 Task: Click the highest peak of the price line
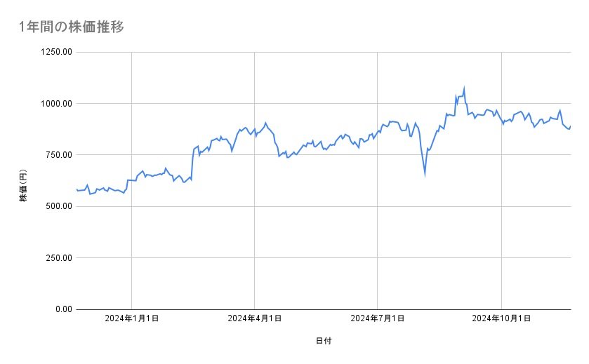(x=464, y=88)
